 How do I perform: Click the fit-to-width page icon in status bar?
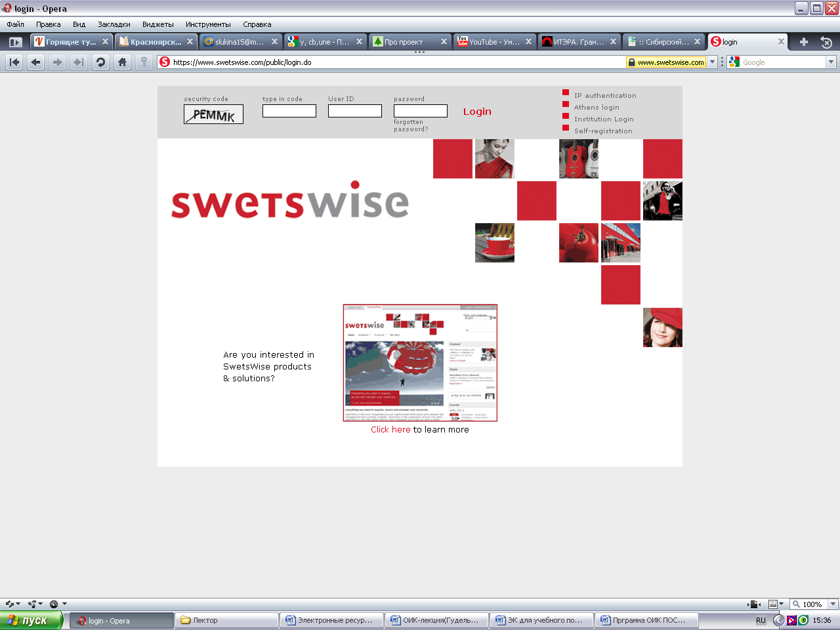755,604
